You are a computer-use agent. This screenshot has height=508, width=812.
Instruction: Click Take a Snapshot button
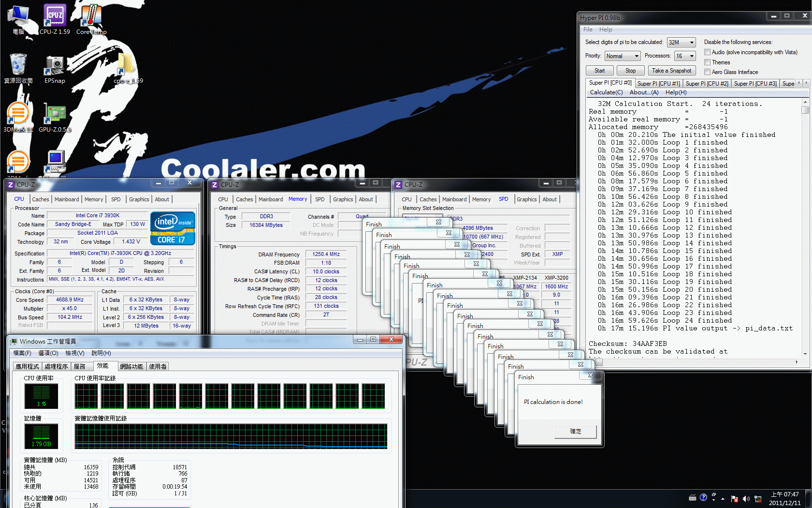point(671,71)
